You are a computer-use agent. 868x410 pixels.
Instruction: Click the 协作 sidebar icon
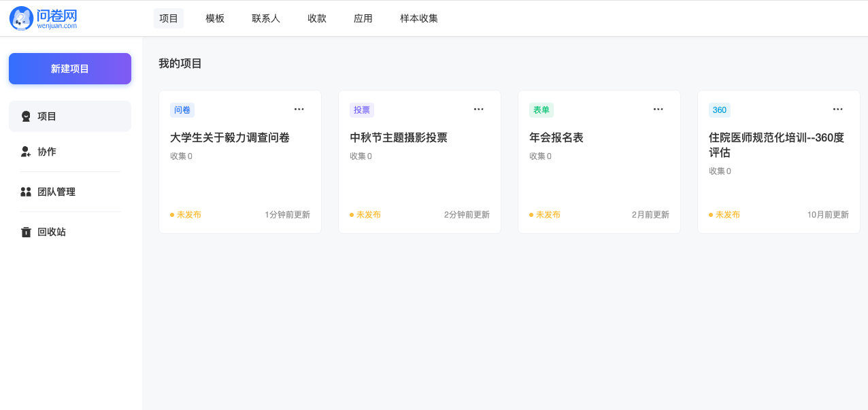coord(26,152)
